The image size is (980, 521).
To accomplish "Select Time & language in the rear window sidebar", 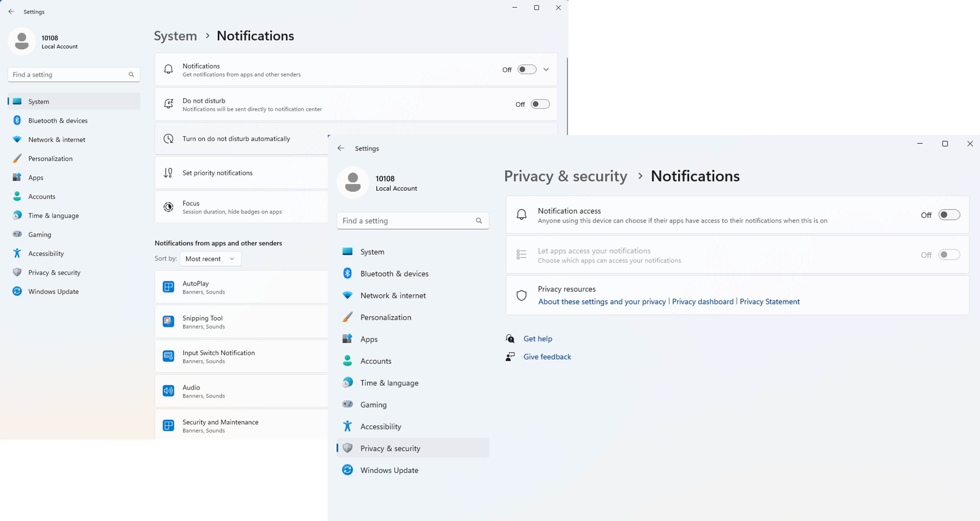I will (x=53, y=215).
